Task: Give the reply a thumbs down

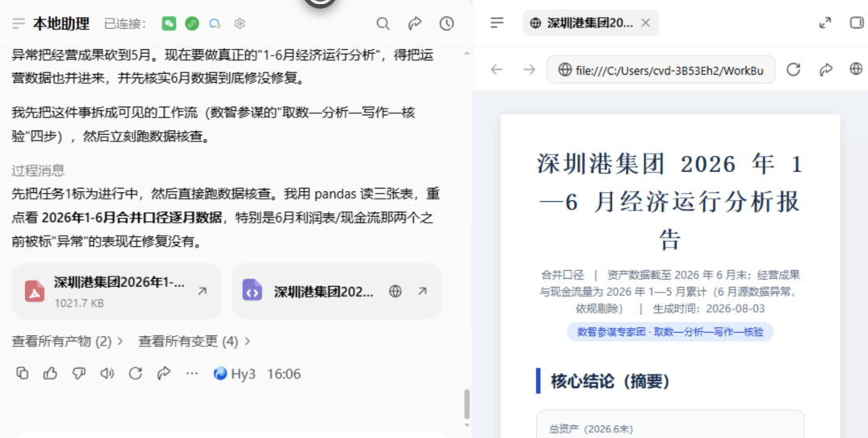Action: click(79, 374)
